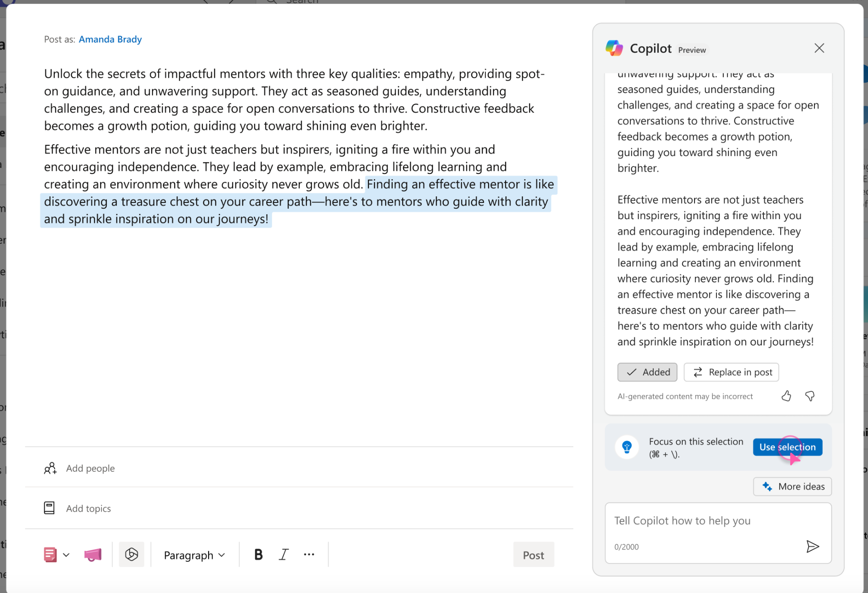Click the More ideas sparkle icon

tap(767, 487)
